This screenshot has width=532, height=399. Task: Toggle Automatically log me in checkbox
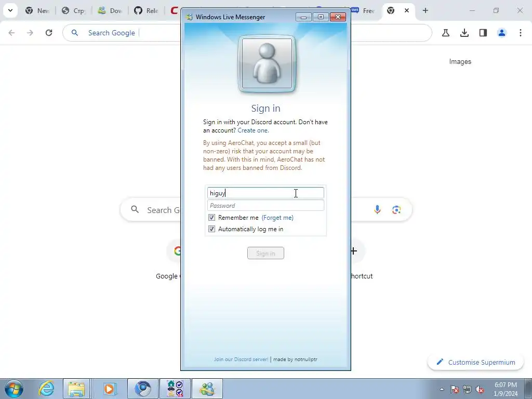click(x=212, y=229)
